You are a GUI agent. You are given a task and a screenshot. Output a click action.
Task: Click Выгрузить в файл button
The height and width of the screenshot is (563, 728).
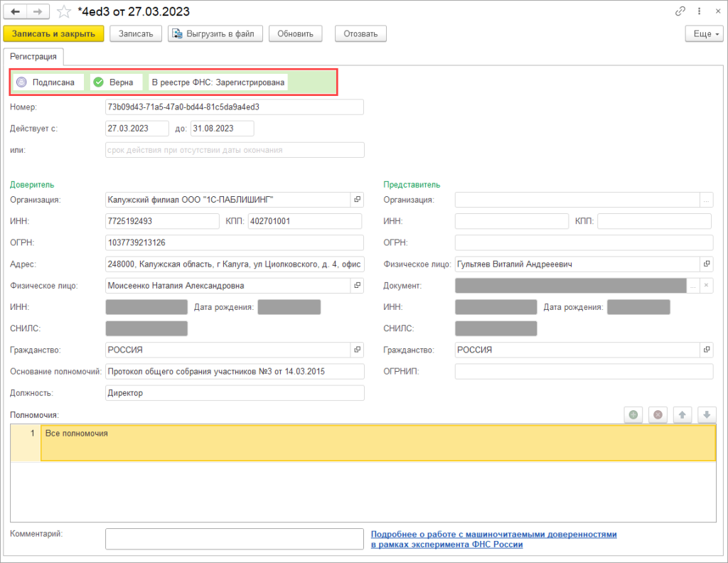tap(215, 33)
